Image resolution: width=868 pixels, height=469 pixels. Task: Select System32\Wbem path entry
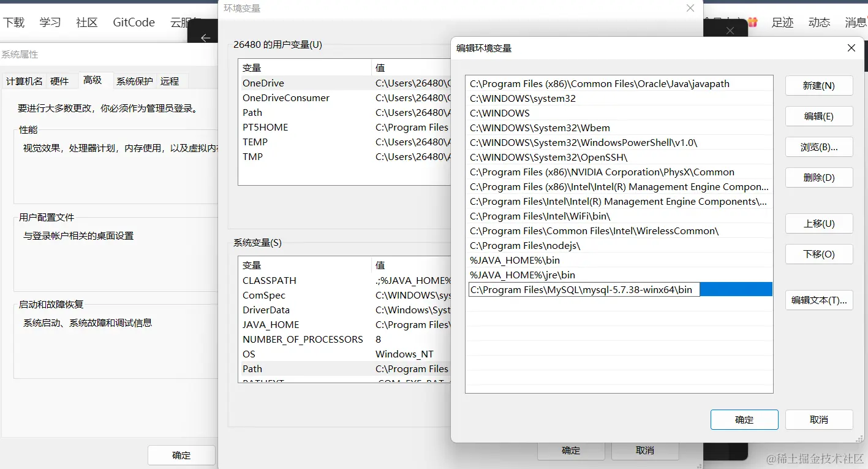pos(619,128)
